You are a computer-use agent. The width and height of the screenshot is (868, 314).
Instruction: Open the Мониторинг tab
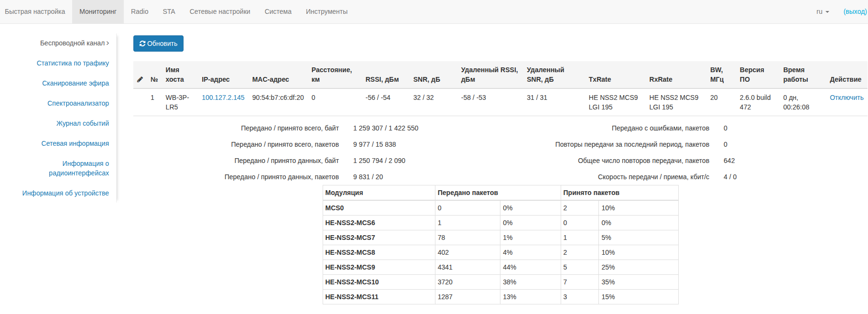click(98, 11)
